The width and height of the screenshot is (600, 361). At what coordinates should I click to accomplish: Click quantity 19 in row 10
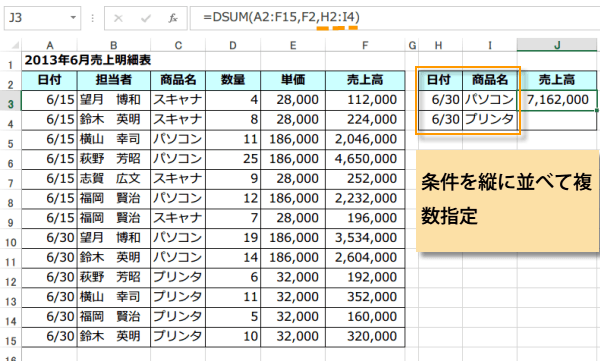233,238
